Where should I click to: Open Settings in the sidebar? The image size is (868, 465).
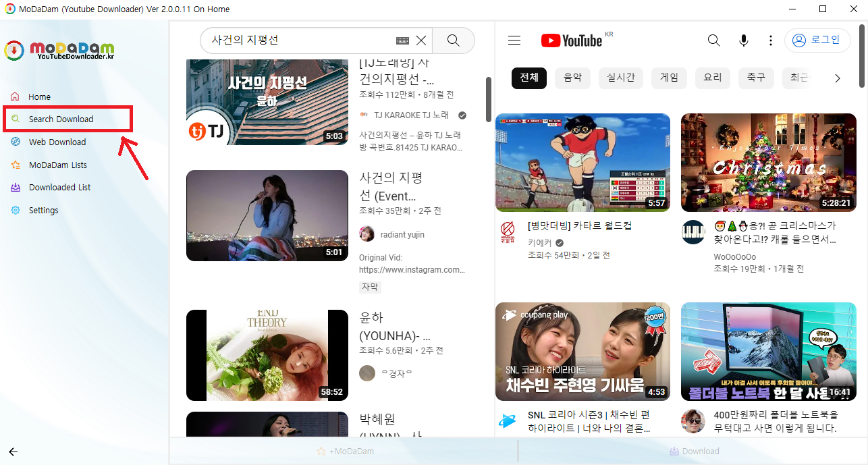tap(43, 211)
